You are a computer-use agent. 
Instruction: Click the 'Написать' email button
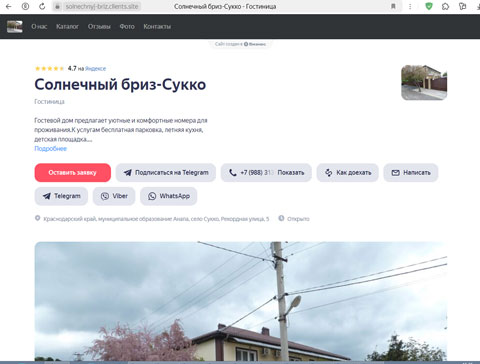[411, 173]
